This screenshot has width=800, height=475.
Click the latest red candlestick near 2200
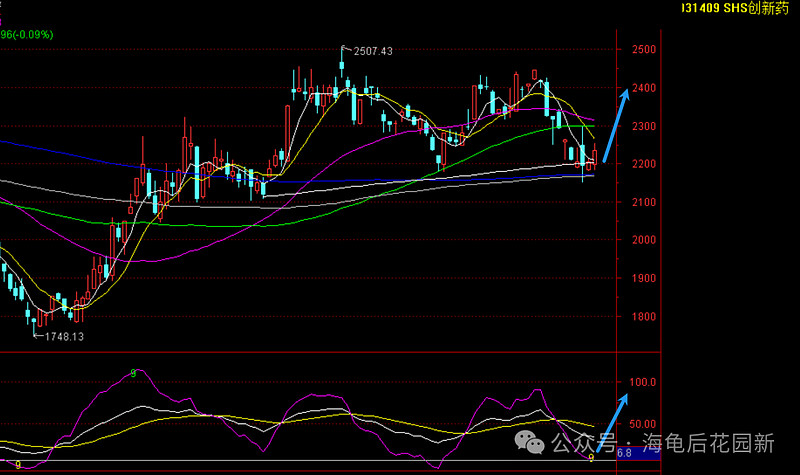(x=594, y=157)
